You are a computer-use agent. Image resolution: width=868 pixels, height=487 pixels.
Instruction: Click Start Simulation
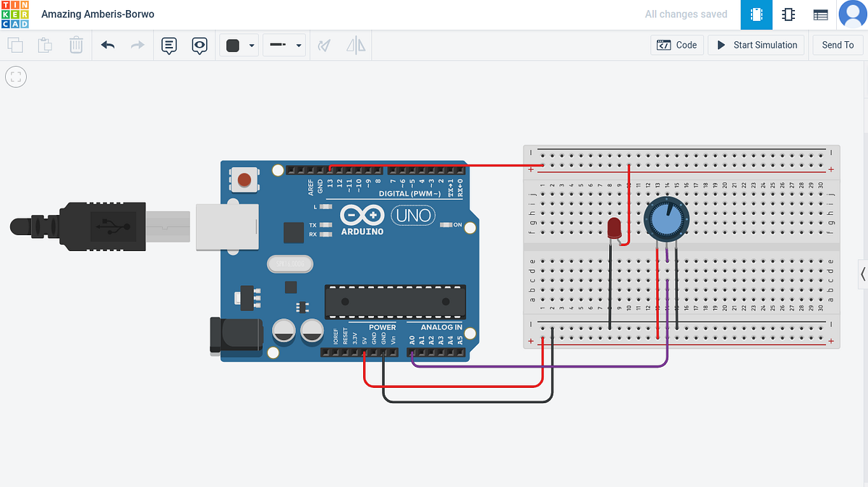click(x=756, y=45)
